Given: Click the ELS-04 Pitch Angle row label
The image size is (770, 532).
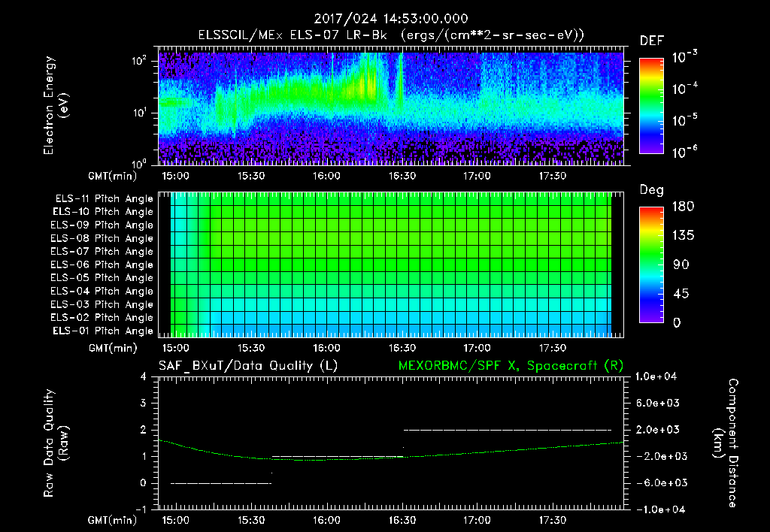Looking at the screenshot, I should point(102,291).
